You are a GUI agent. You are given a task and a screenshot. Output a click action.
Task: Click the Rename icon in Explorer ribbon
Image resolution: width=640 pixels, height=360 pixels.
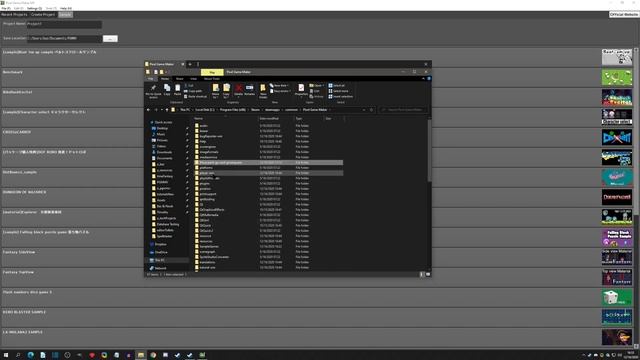click(x=249, y=90)
